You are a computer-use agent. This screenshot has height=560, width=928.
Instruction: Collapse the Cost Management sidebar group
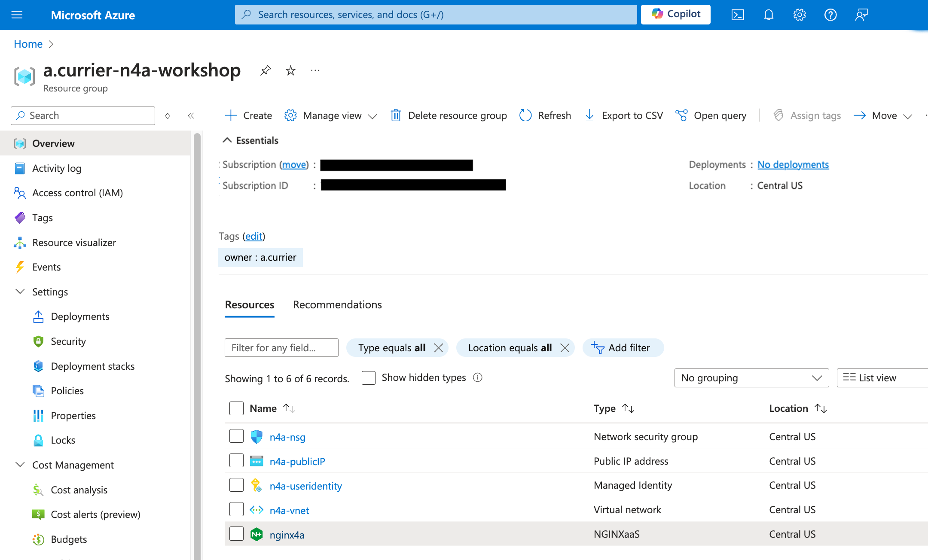pos(20,465)
